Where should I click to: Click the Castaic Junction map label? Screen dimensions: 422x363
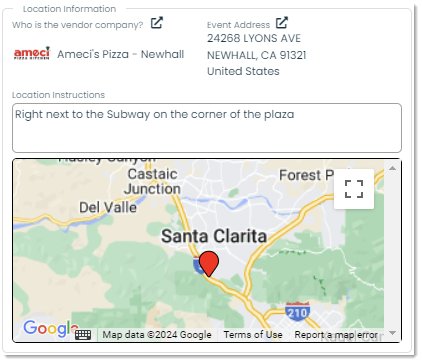(x=152, y=181)
